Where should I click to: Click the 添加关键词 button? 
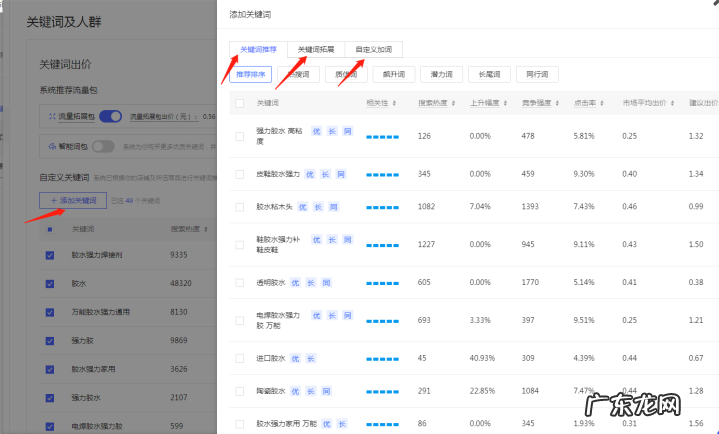click(73, 200)
